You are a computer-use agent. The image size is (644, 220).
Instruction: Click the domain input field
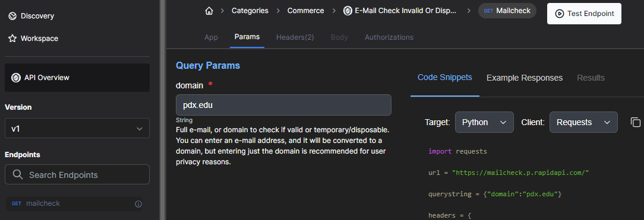coord(283,106)
